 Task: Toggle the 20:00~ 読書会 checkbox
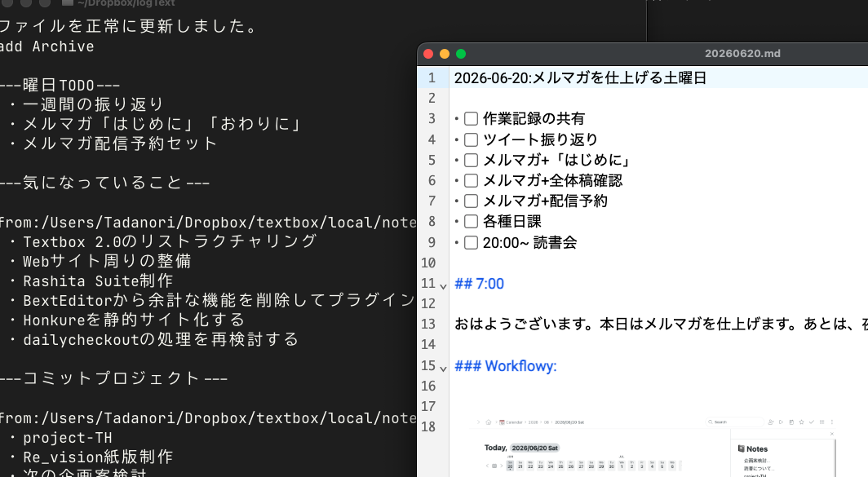(471, 242)
